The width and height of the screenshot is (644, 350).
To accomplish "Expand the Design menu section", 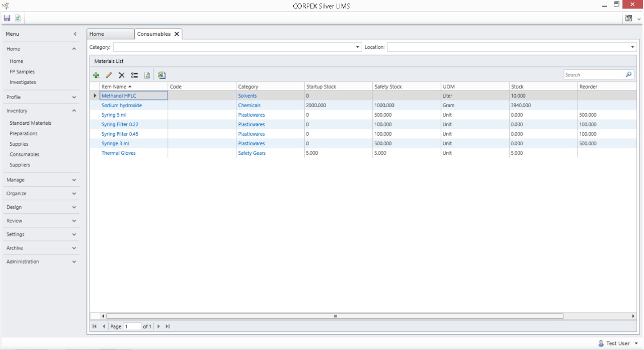I will coord(74,207).
